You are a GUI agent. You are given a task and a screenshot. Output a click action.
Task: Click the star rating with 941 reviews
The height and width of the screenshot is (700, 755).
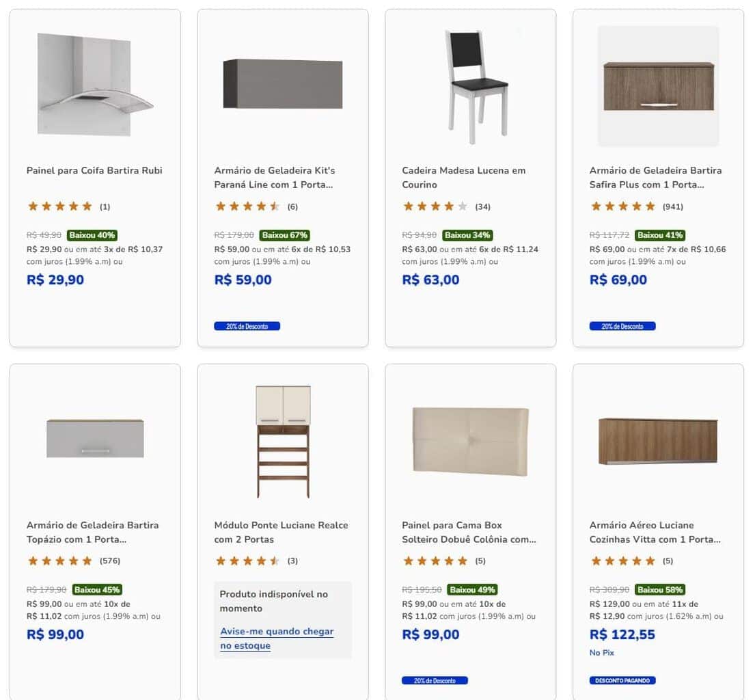pyautogui.click(x=623, y=206)
